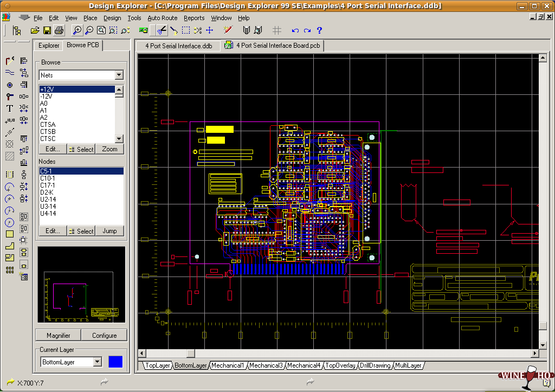
Task: Select the Zoom In tool
Action: tap(76, 30)
